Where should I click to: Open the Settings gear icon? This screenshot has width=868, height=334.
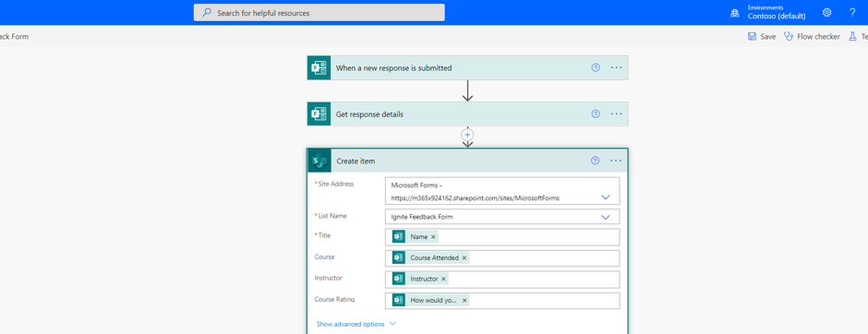(x=827, y=12)
